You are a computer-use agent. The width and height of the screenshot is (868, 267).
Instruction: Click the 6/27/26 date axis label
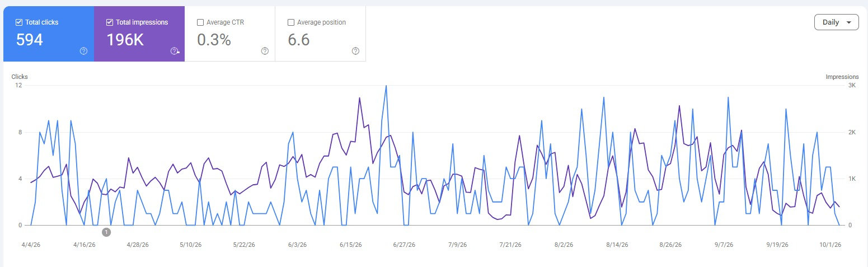tap(404, 245)
